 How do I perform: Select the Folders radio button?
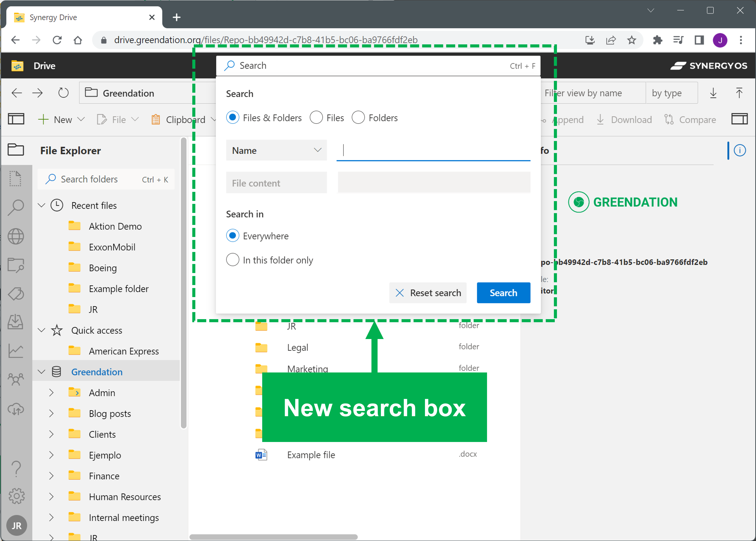click(358, 117)
